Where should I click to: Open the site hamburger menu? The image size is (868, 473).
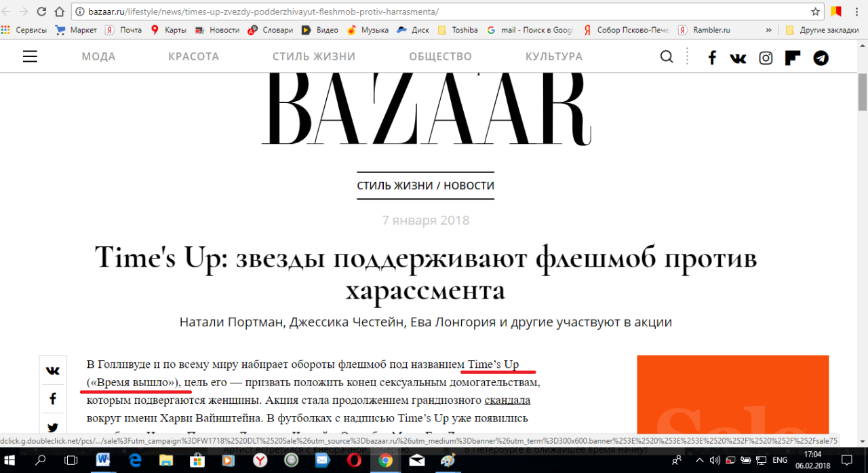coord(30,57)
